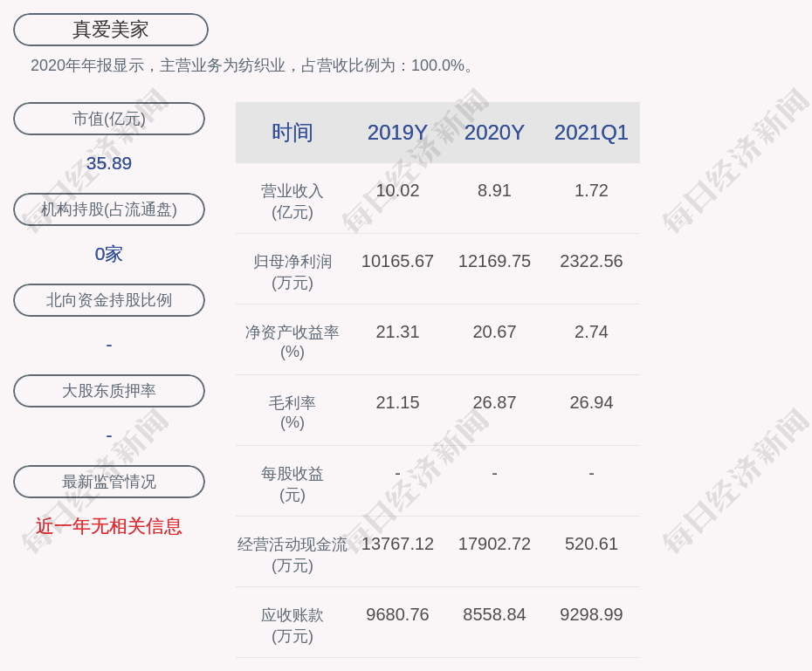Select revenue value 1.72

[591, 190]
